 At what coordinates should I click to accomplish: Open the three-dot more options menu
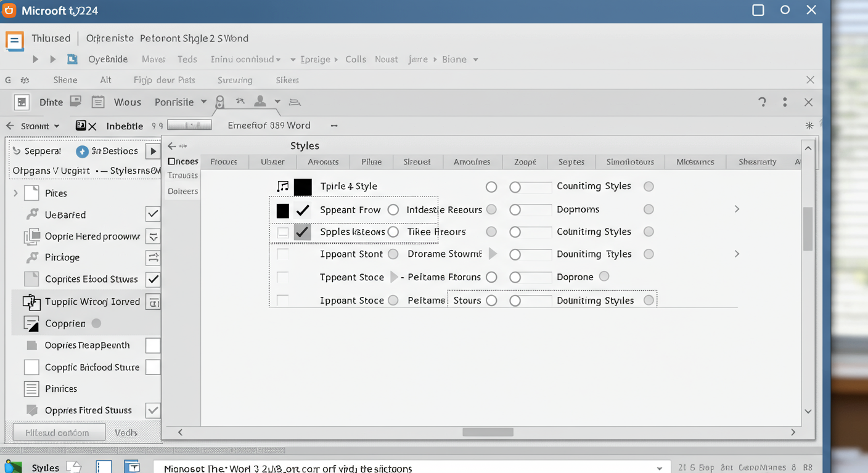pyautogui.click(x=785, y=102)
